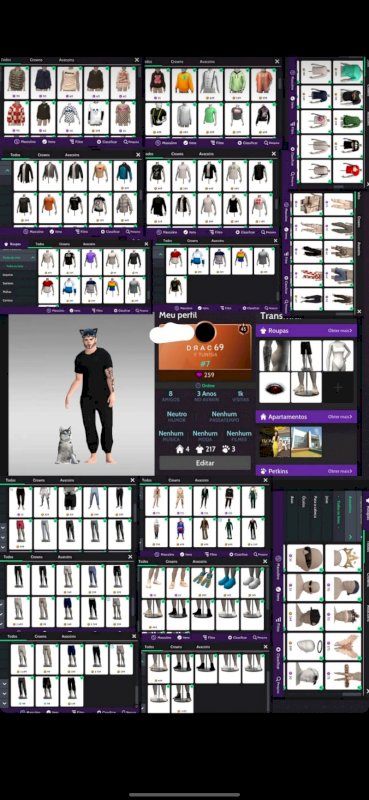Toggle Masculino filter below the plaid sweater panel
The width and height of the screenshot is (369, 800).
24,143
